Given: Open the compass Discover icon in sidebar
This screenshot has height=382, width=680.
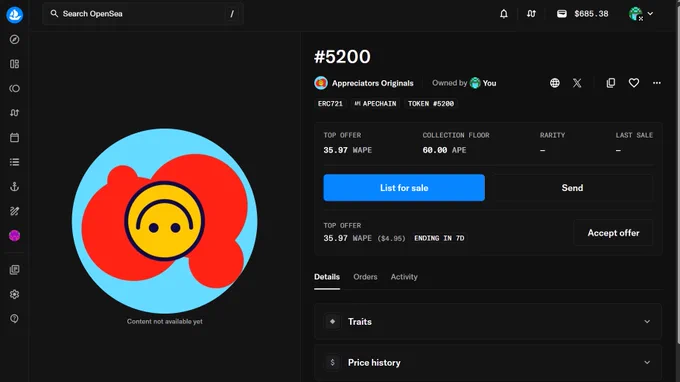Looking at the screenshot, I should point(14,39).
